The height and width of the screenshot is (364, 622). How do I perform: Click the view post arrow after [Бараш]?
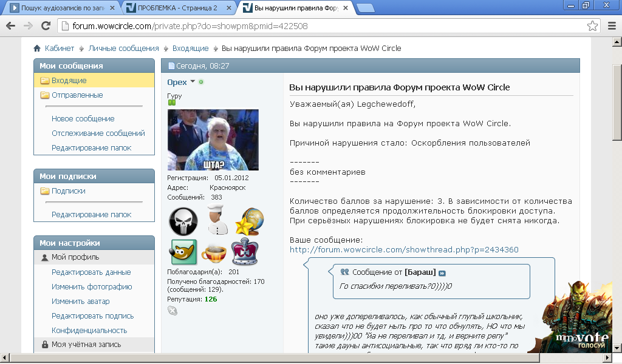tap(442, 273)
